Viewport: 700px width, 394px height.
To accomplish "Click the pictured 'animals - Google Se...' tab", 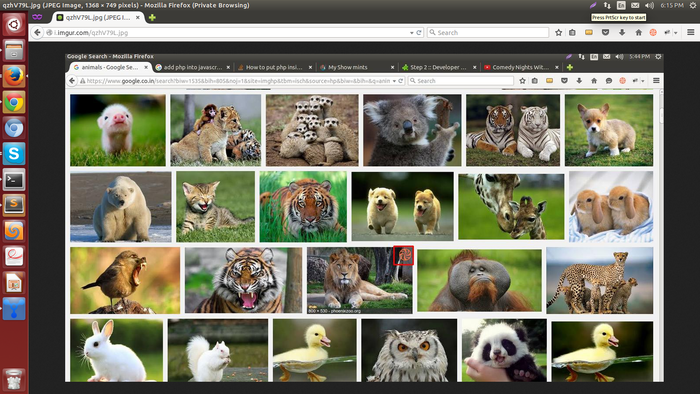I will tap(110, 67).
